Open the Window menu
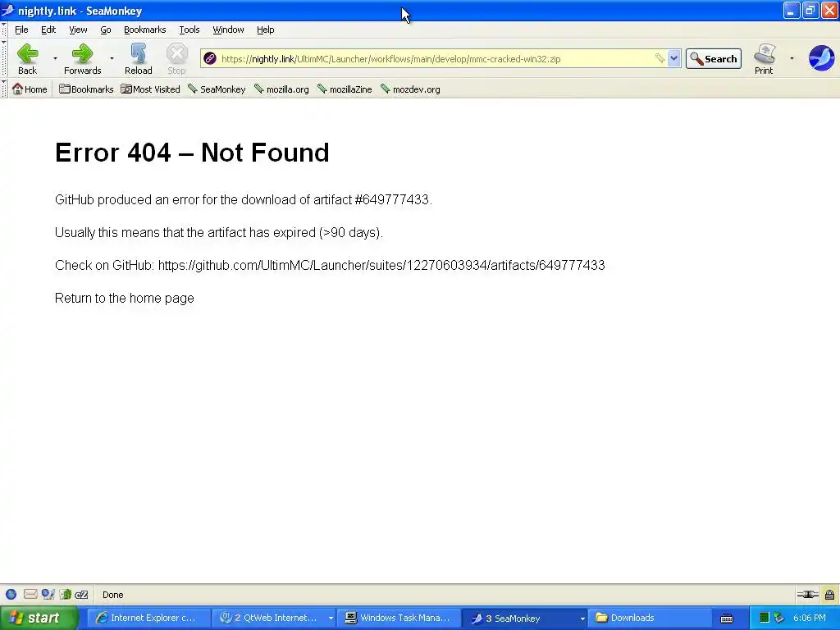840x630 pixels. click(x=228, y=30)
